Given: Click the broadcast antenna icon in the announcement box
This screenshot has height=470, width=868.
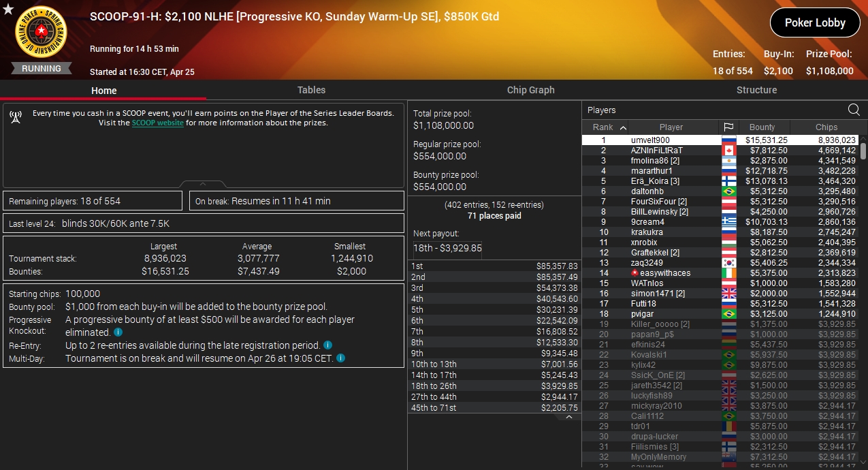Looking at the screenshot, I should pos(16,117).
